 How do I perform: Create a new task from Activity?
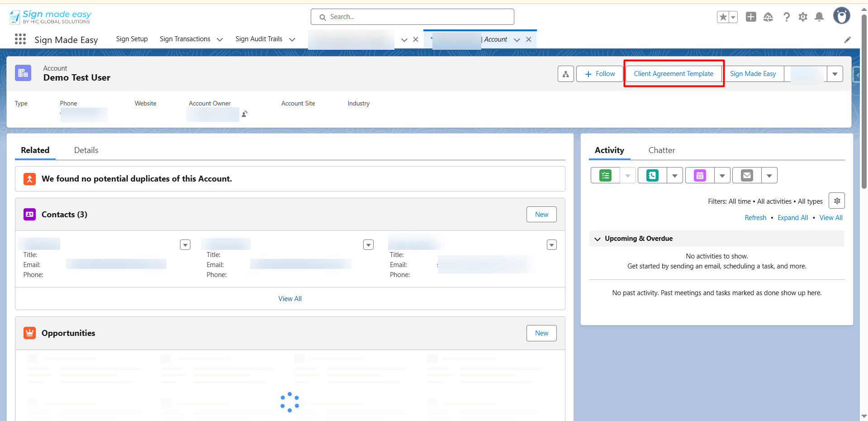tap(605, 175)
